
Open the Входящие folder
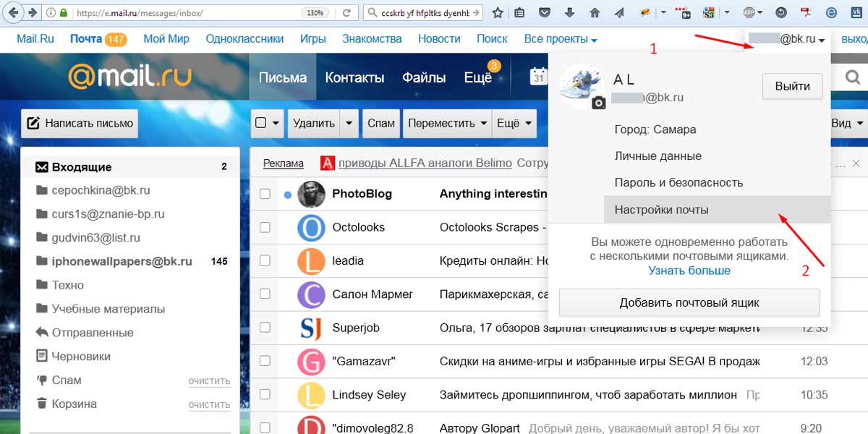(132, 167)
